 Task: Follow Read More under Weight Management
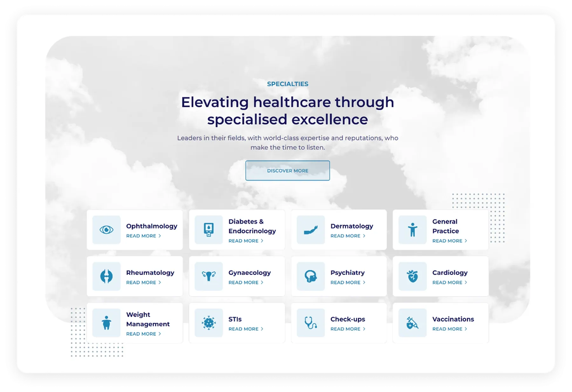tap(144, 334)
